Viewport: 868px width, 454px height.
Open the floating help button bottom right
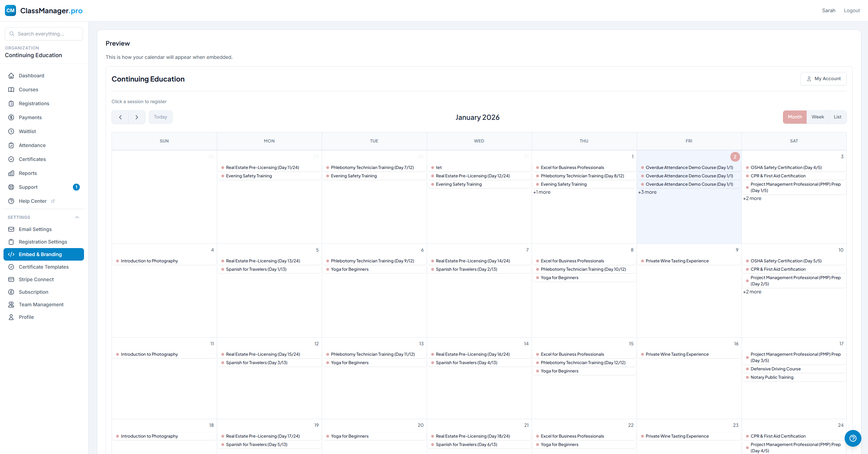coord(853,438)
